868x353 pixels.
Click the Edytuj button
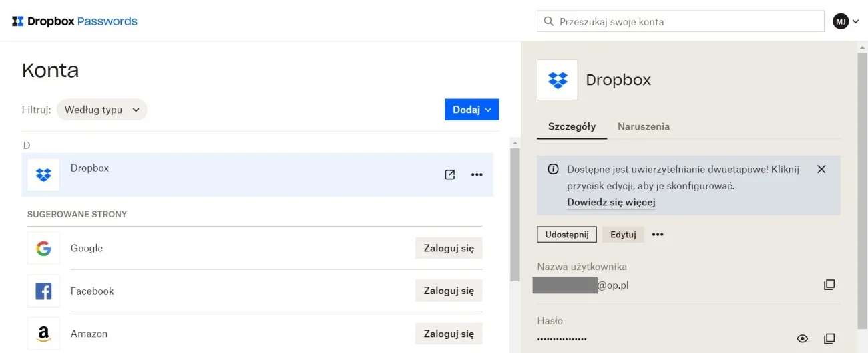click(623, 235)
